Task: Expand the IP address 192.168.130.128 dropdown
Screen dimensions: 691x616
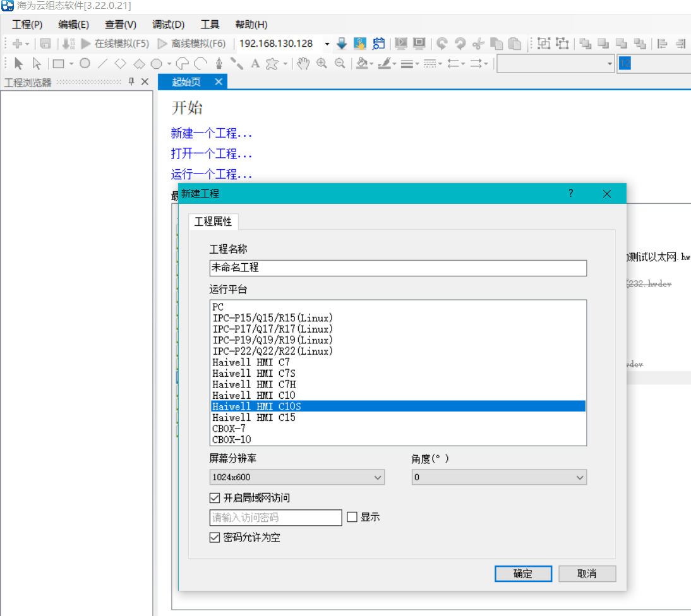Action: (327, 44)
